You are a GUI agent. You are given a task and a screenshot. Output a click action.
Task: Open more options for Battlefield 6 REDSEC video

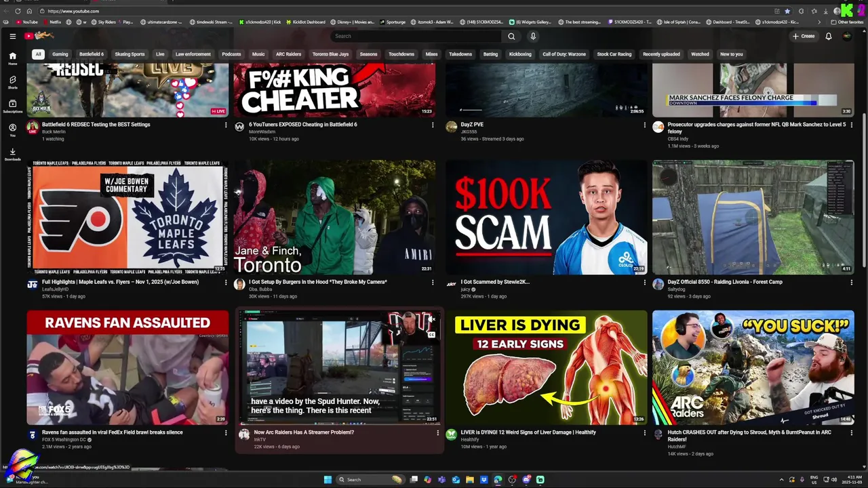(x=226, y=125)
